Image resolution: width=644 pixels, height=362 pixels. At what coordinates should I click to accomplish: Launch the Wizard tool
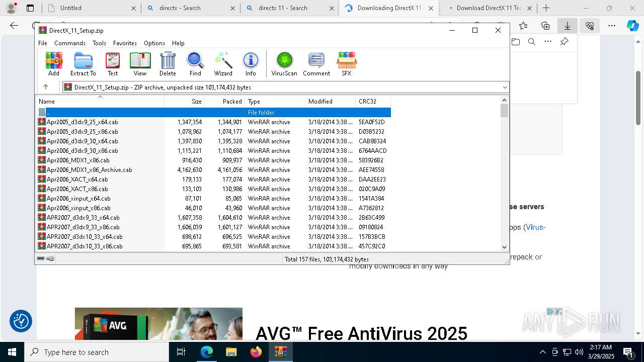tap(223, 64)
